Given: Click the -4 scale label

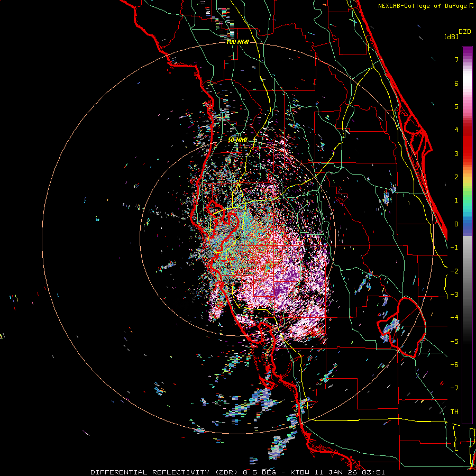Looking at the screenshot, I should click(x=454, y=318).
